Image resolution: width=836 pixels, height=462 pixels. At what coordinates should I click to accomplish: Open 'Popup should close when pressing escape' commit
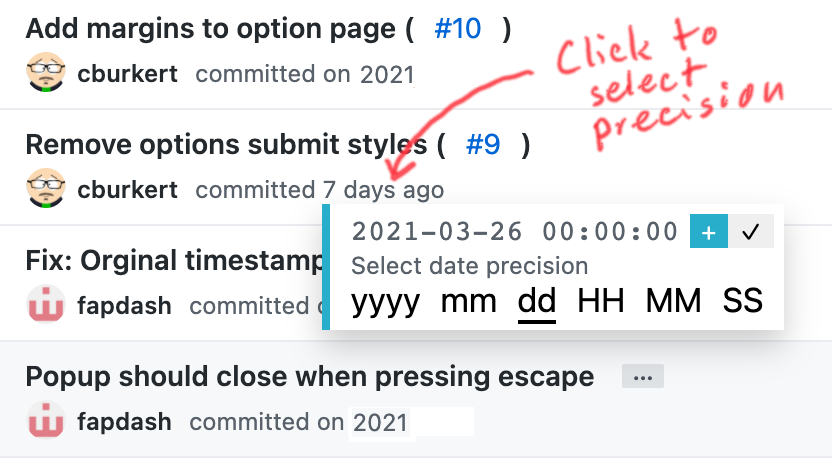click(310, 377)
